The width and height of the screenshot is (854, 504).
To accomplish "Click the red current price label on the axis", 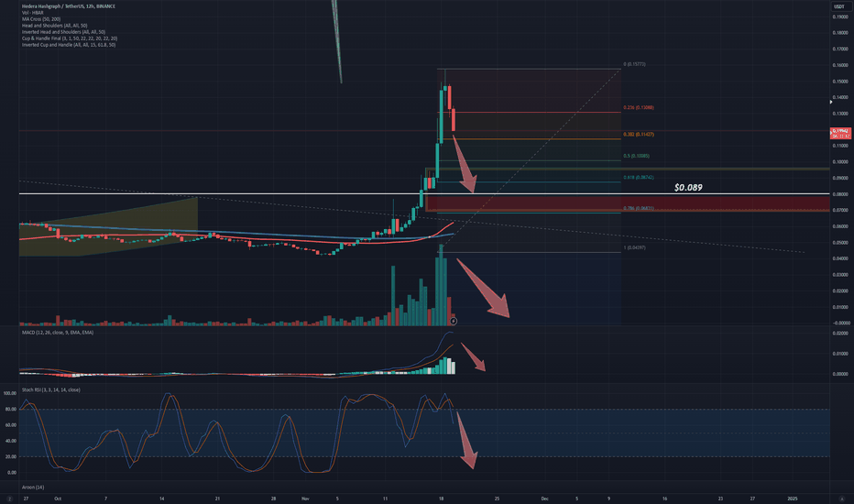I will (x=840, y=133).
